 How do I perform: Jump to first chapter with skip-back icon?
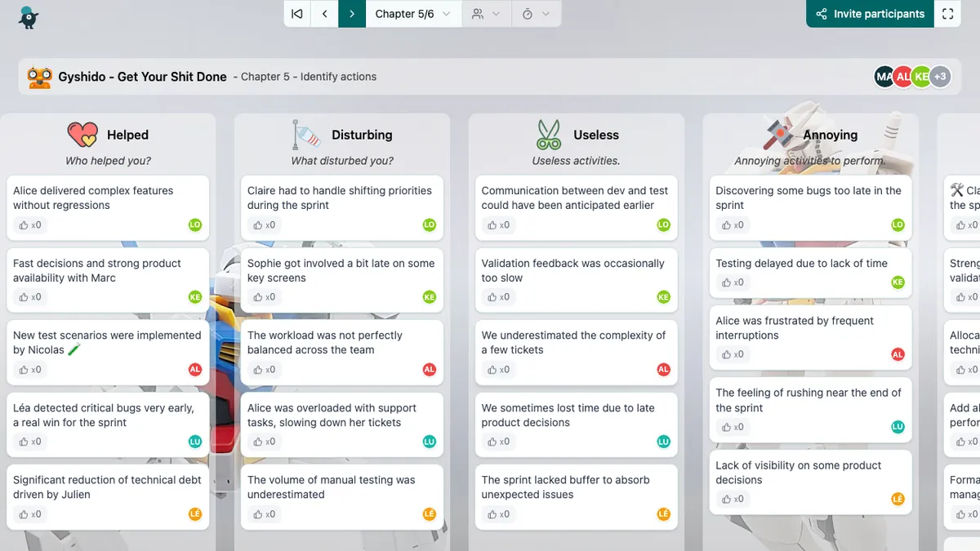pyautogui.click(x=297, y=14)
